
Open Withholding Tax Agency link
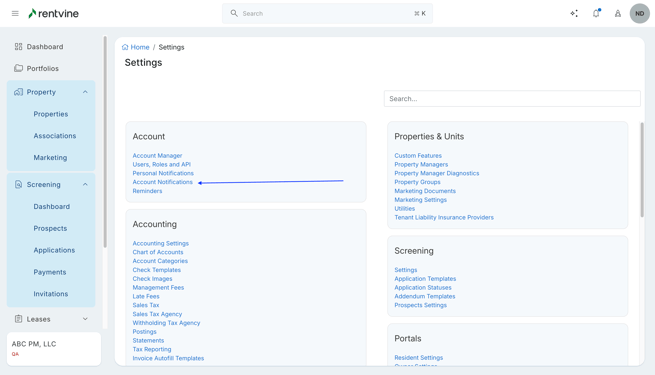[x=166, y=322]
